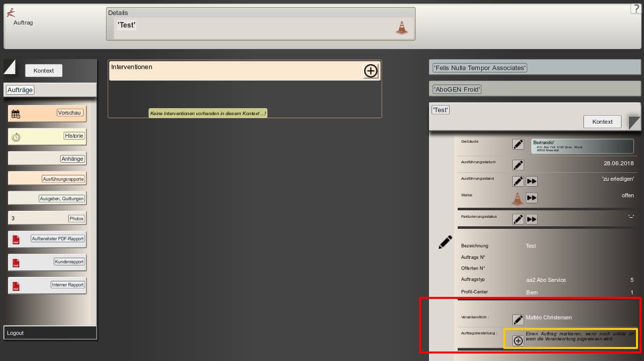Edit Fakturierungsstatus using pencil icon
The height and width of the screenshot is (361, 644).
[518, 219]
